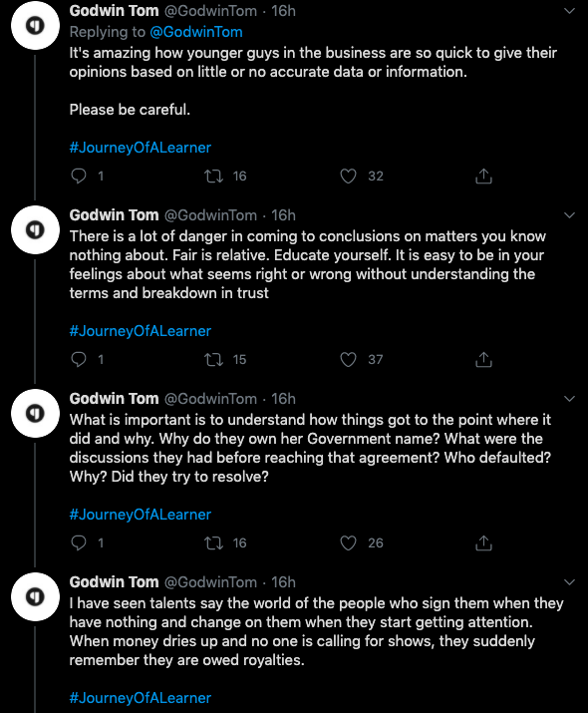Share the 'Fair is relative' tweet
The height and width of the screenshot is (713, 588).
coord(483,359)
